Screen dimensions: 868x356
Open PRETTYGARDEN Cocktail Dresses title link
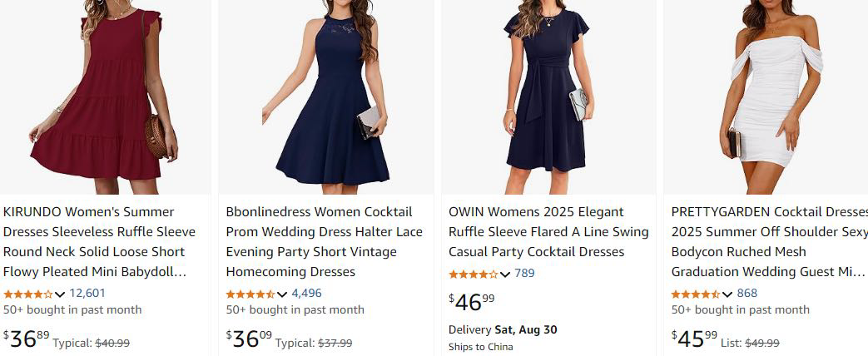pos(769,241)
